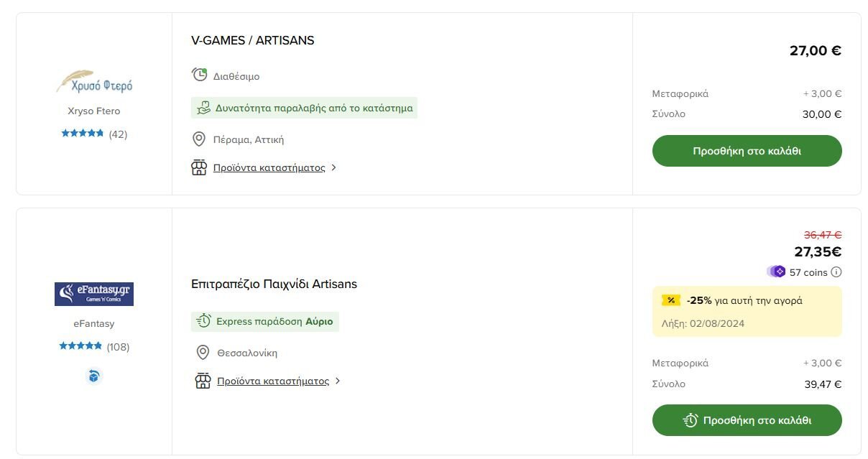
Task: Open the Xryso Ftero star rating (42)
Action: point(94,134)
